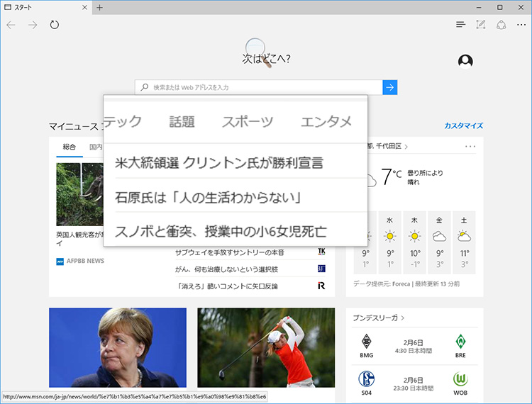The image size is (532, 404).
Task: Open the Web Note pen icon
Action: (481, 25)
